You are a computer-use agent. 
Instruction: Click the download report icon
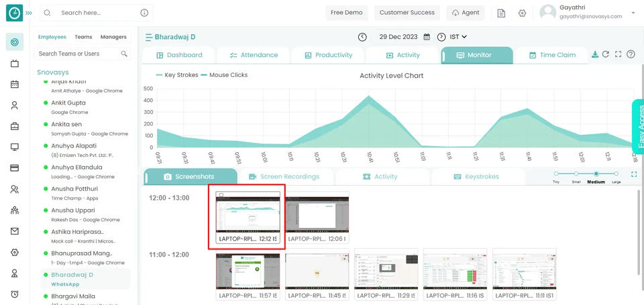(595, 55)
